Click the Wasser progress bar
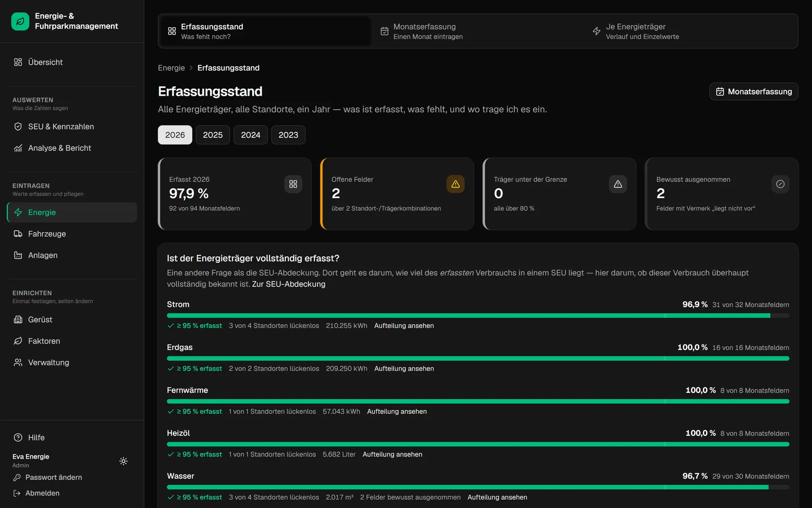 [478, 487]
